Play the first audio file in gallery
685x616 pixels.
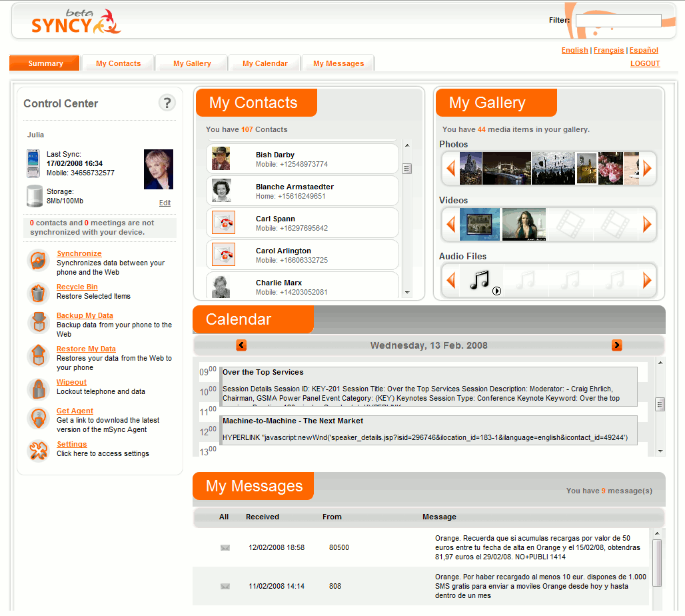[496, 291]
